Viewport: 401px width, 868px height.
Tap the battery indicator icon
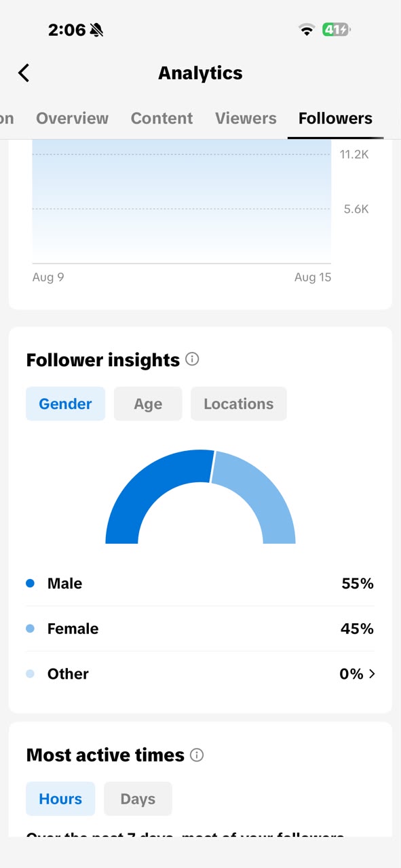[x=337, y=30]
